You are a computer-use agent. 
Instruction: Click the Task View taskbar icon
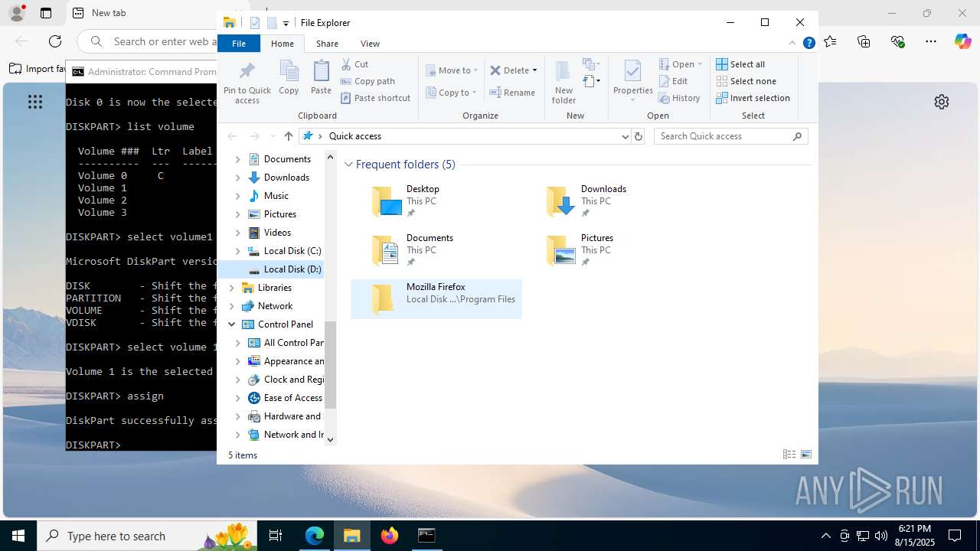click(x=276, y=536)
